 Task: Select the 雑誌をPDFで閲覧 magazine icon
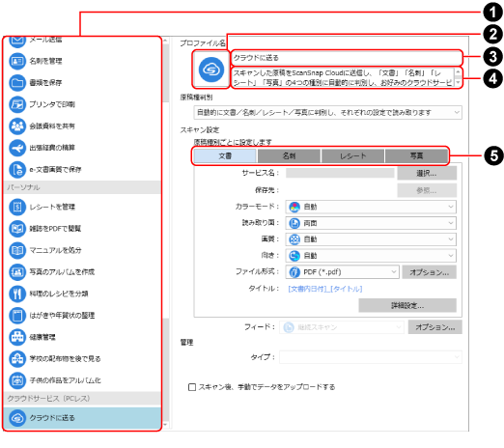17,229
